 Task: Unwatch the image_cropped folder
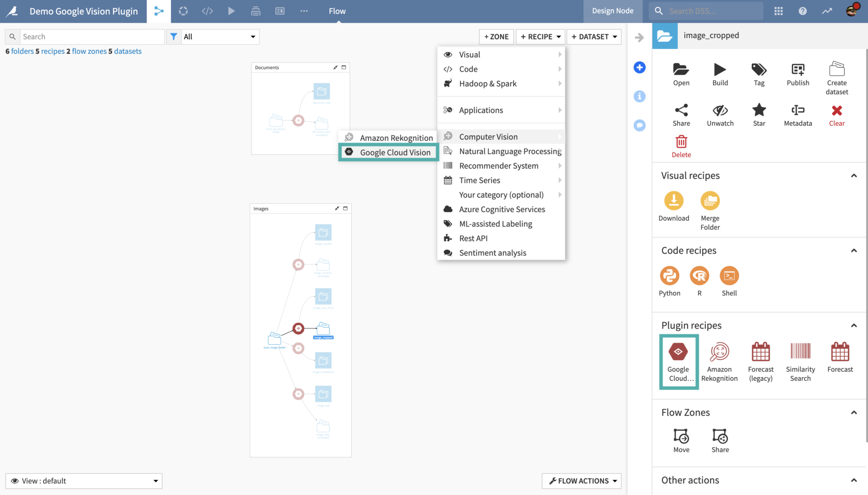[720, 115]
